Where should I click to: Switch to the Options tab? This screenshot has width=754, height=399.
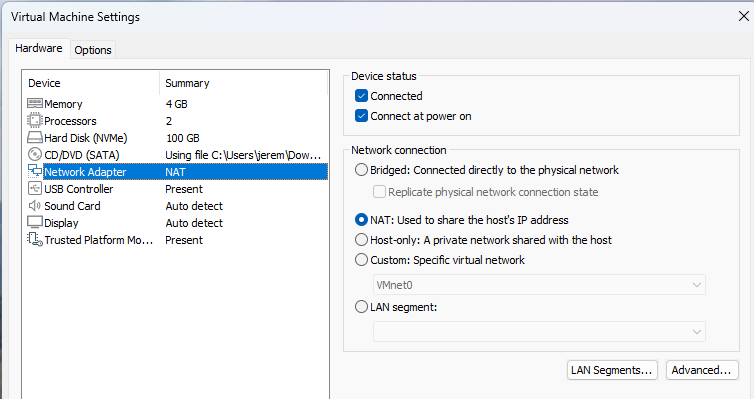click(93, 50)
